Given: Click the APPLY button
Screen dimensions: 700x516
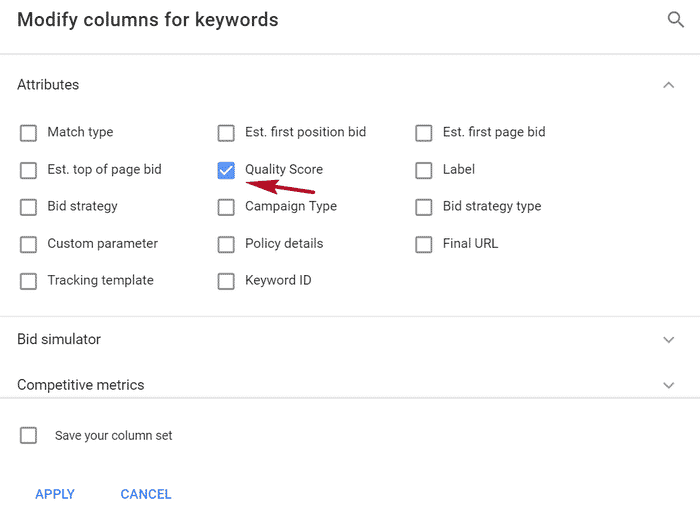Looking at the screenshot, I should pyautogui.click(x=55, y=494).
